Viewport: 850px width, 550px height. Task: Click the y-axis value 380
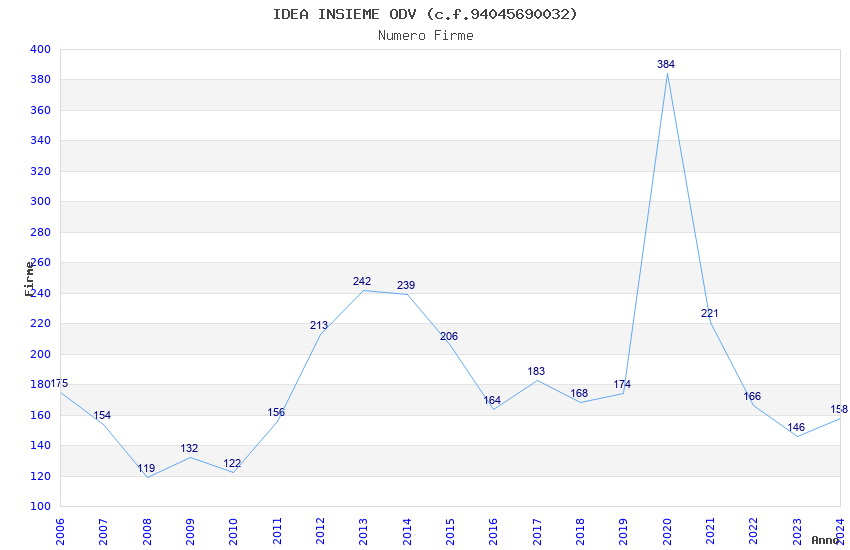tap(40, 79)
